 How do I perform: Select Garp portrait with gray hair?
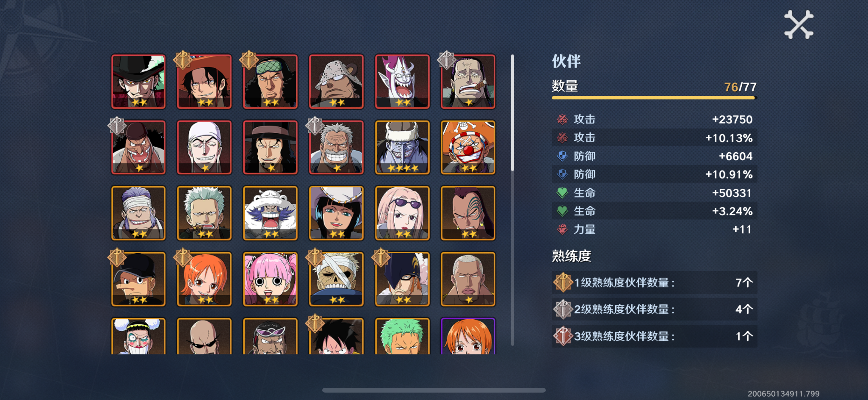[336, 147]
